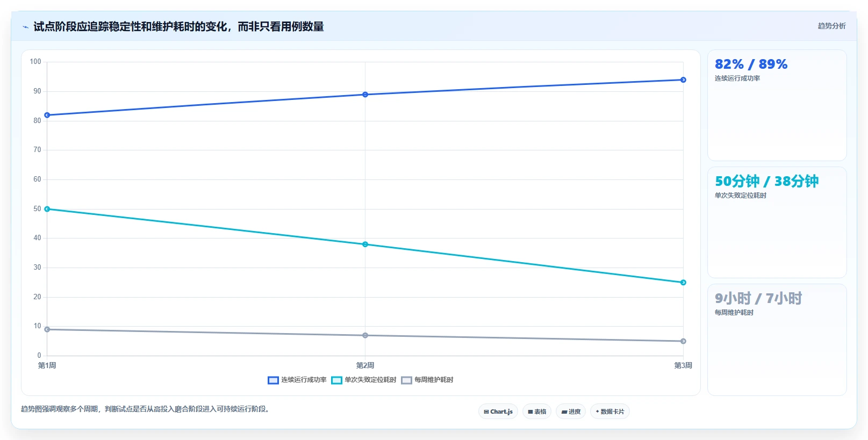Toggle the 连续运行成功率 legend item
868x440 pixels.
coord(297,380)
